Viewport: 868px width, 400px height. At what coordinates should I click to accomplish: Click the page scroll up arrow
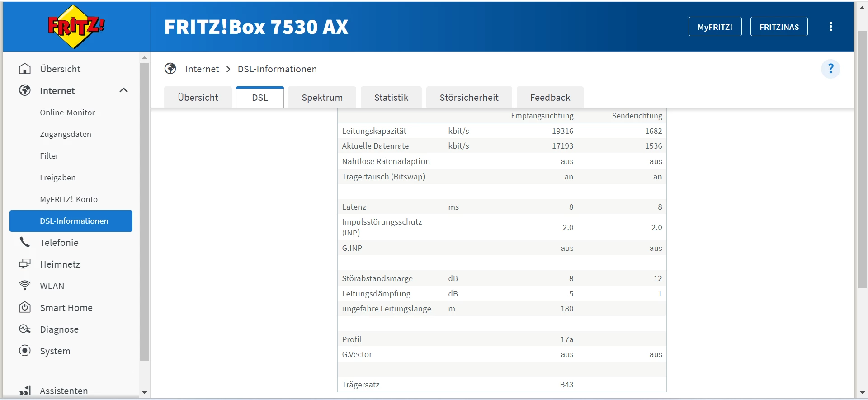click(x=862, y=7)
